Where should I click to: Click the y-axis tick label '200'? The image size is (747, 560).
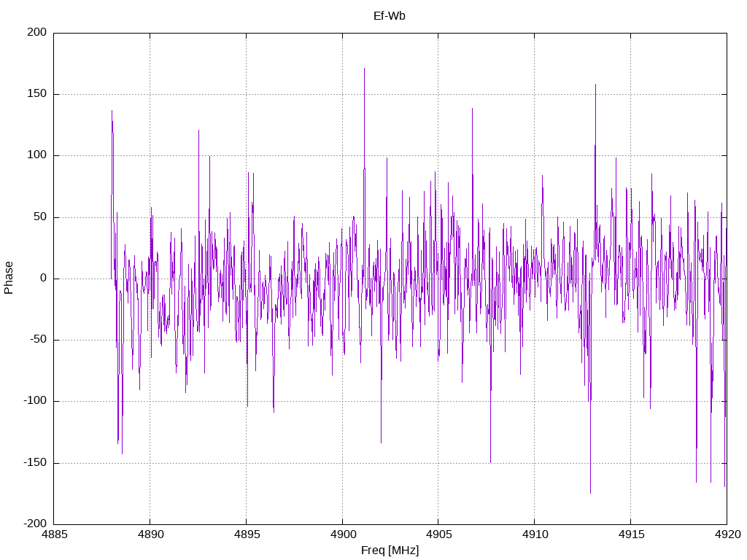click(x=37, y=32)
